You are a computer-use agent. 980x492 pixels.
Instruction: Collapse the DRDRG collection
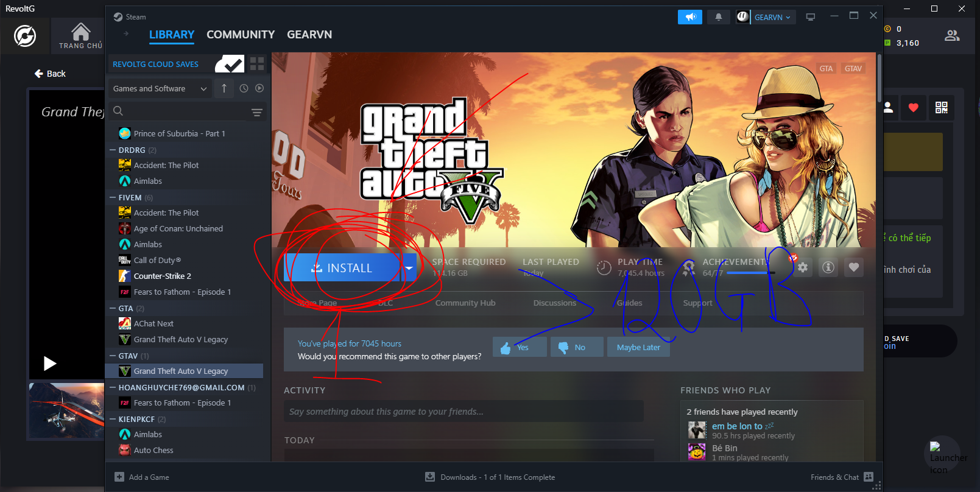click(x=113, y=150)
